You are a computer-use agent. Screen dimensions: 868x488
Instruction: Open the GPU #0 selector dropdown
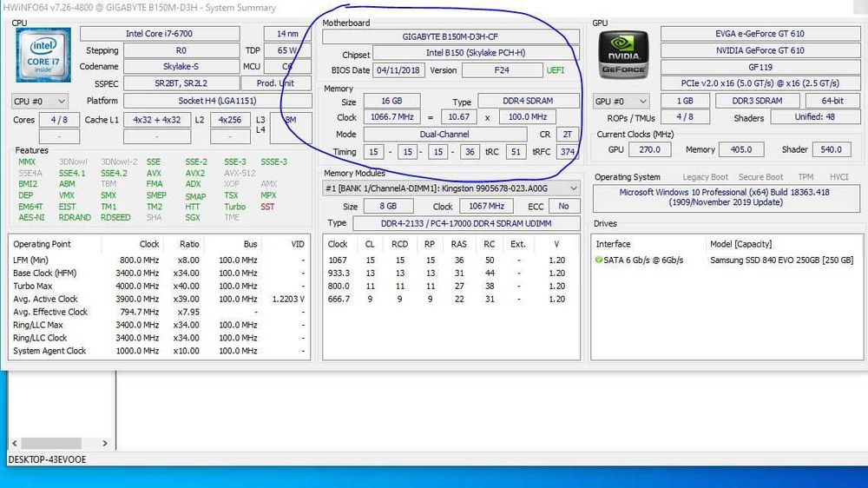621,102
